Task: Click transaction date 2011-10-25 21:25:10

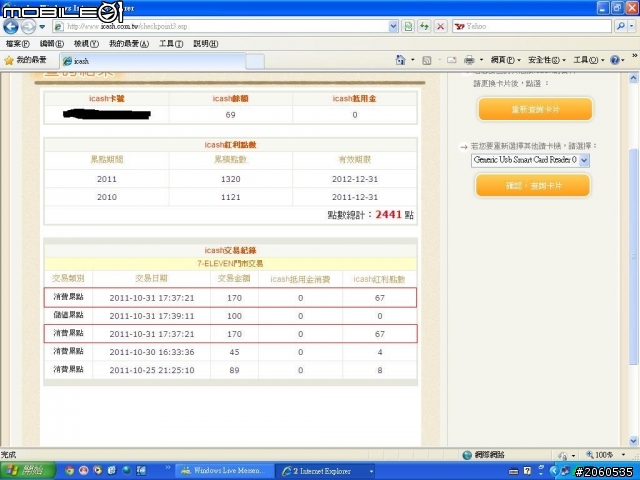Action: pos(152,370)
